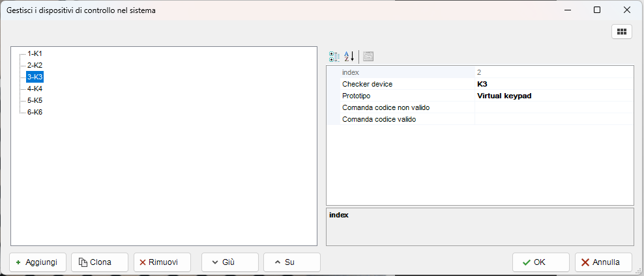Switch property grid to categorized view
This screenshot has width=644, height=276.
[334, 57]
